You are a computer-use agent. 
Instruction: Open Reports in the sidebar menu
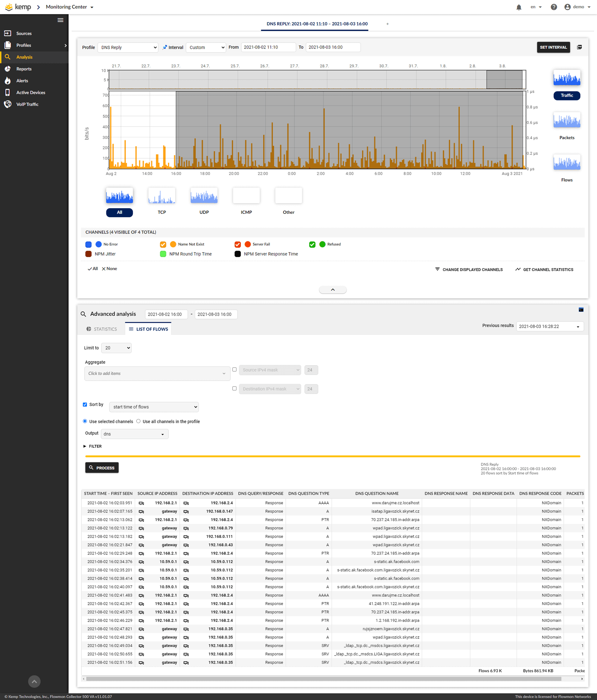pos(24,69)
